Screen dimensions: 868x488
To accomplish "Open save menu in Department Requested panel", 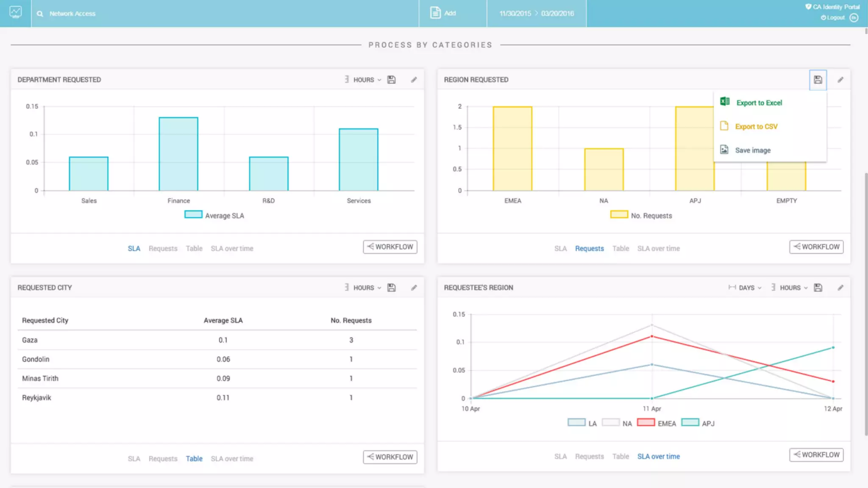I will pyautogui.click(x=392, y=80).
